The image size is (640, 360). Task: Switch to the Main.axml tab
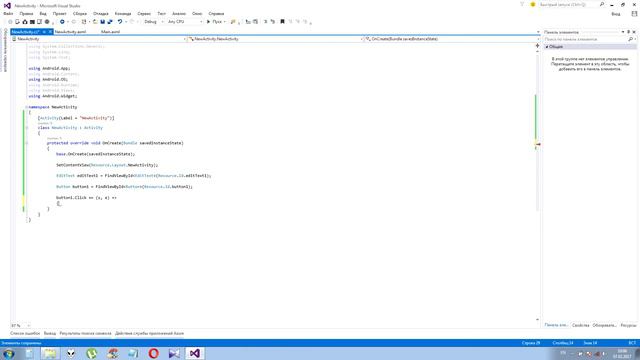pyautogui.click(x=110, y=32)
